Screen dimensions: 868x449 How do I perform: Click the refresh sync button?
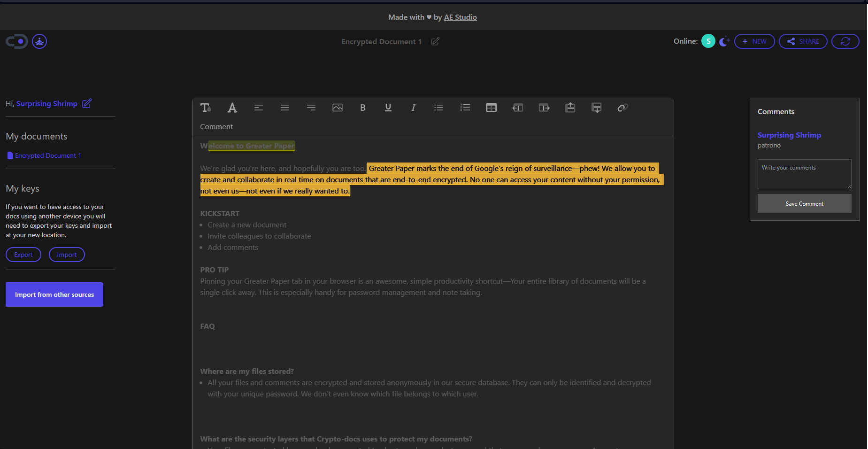pos(845,41)
